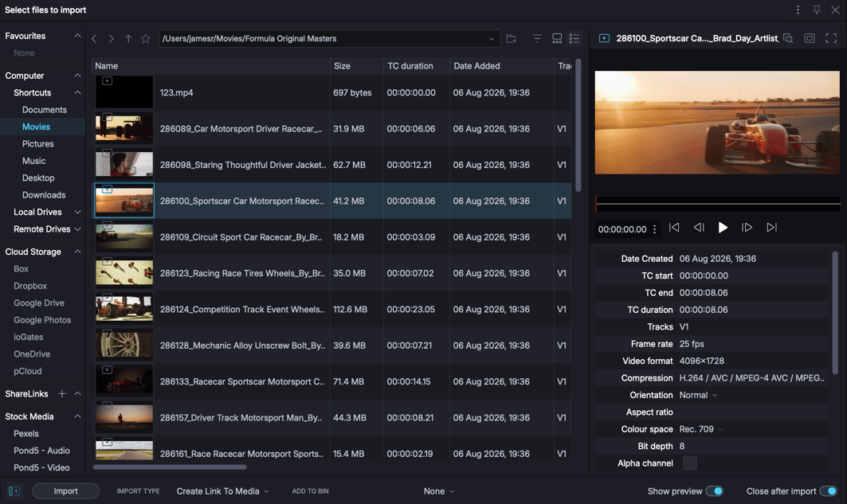Add a new ShareLink with plus icon
This screenshot has height=504, width=847.
[x=62, y=394]
